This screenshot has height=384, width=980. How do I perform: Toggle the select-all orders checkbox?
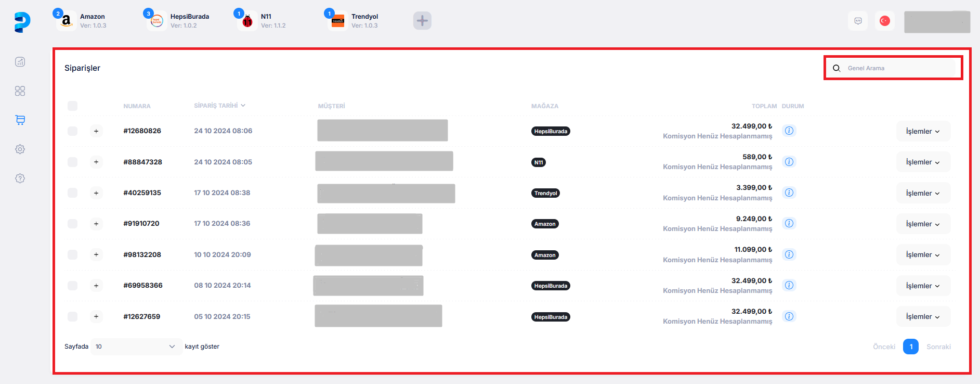72,106
